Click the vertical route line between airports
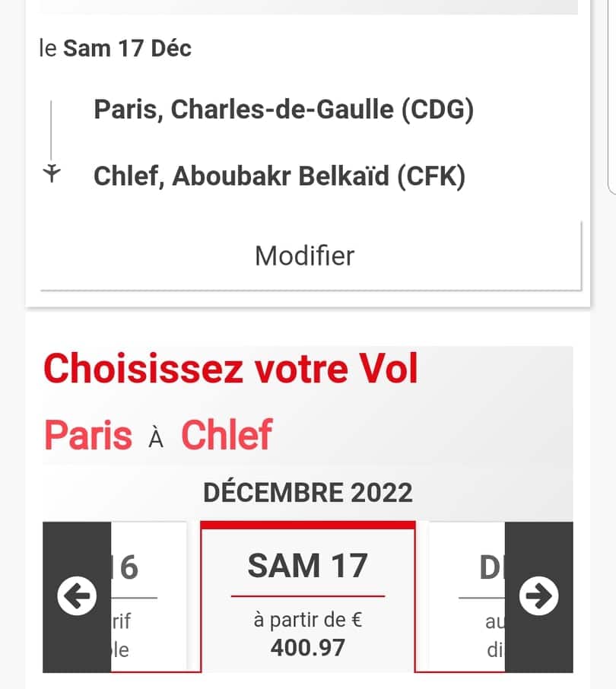 (51, 131)
